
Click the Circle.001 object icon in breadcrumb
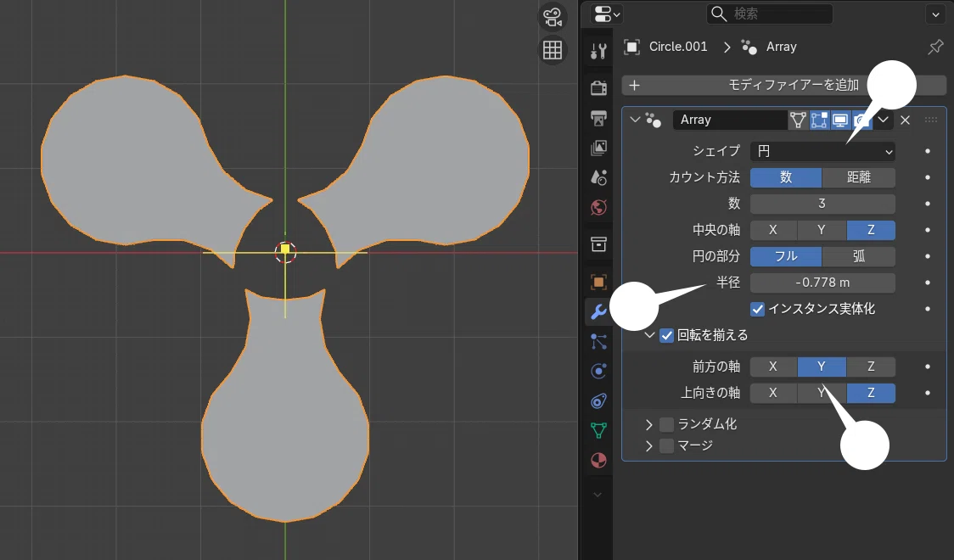tap(632, 47)
